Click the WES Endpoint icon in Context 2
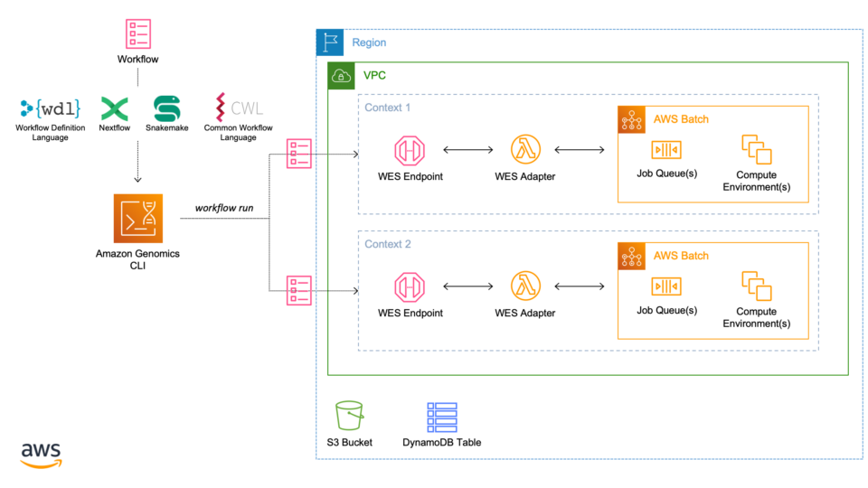 pos(410,287)
